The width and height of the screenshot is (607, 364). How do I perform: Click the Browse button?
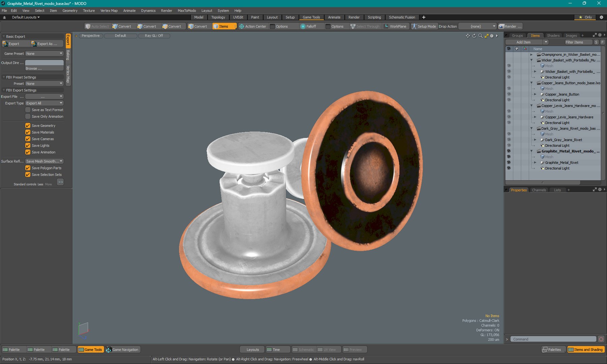point(44,68)
